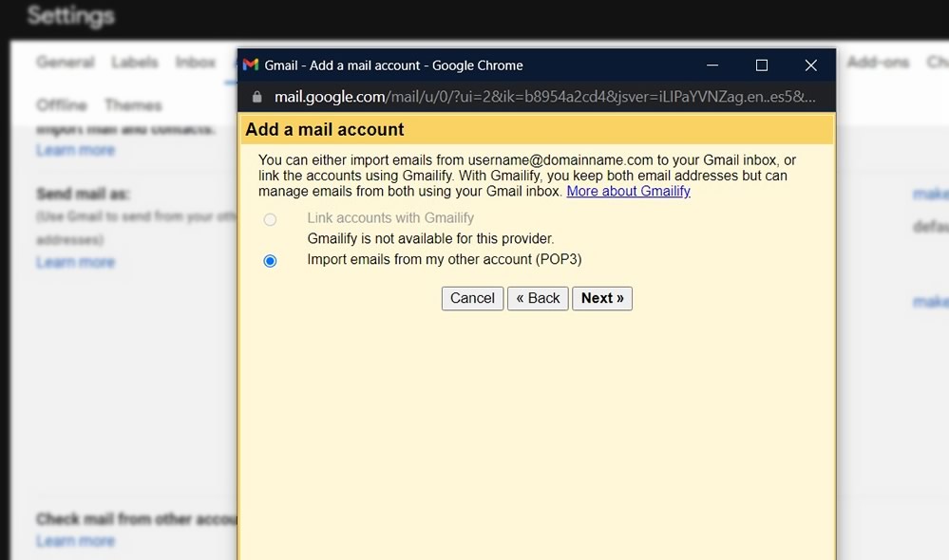Open Learn more link under Import mail and contacts
The height and width of the screenshot is (560, 949).
point(75,150)
